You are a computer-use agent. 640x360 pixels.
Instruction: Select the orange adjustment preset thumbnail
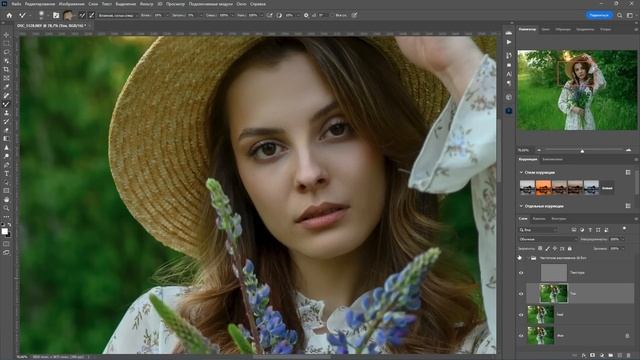[543, 188]
